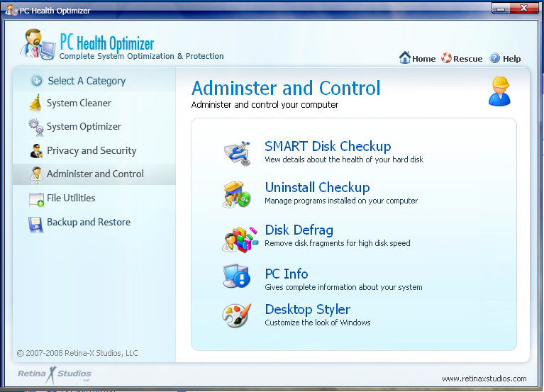
Task: Click the Select A Category arrow icon
Action: point(37,81)
